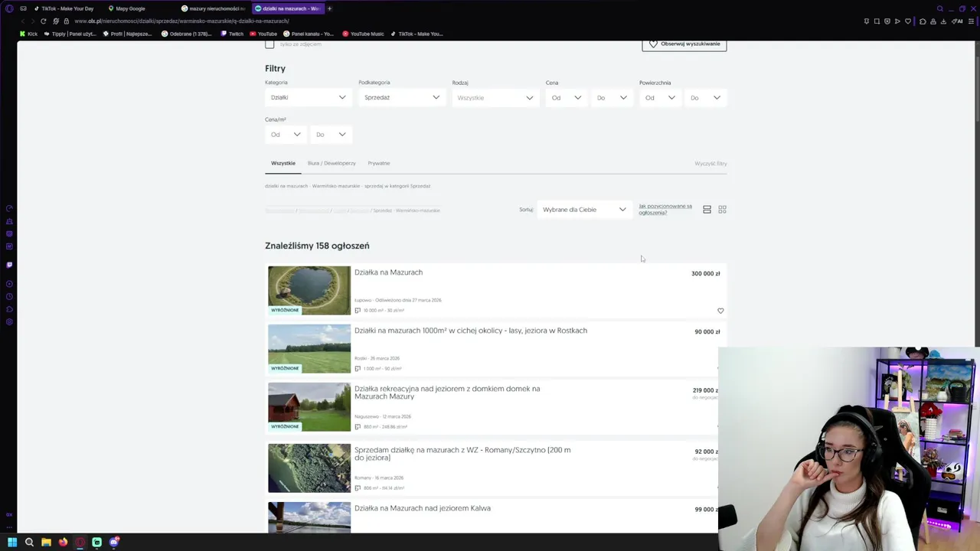Open sidebar settings gear icon
The width and height of the screenshot is (980, 551).
coord(9,321)
